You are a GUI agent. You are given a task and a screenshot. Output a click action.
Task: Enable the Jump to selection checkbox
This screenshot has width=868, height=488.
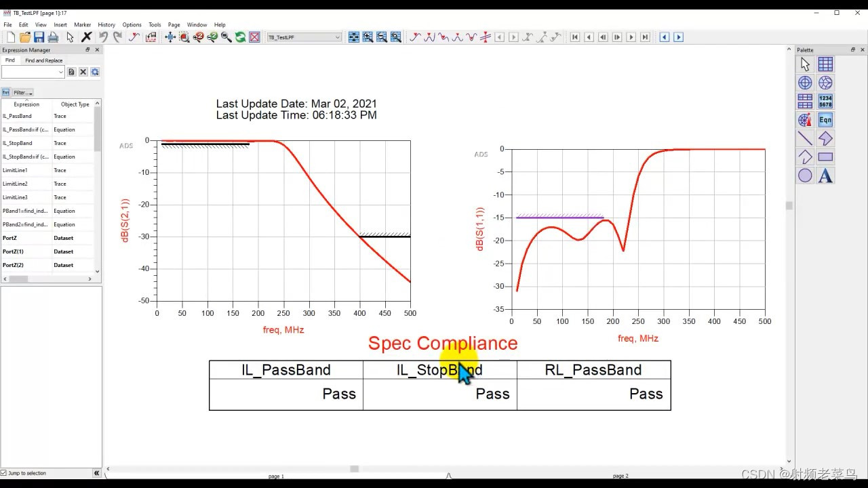(x=5, y=472)
